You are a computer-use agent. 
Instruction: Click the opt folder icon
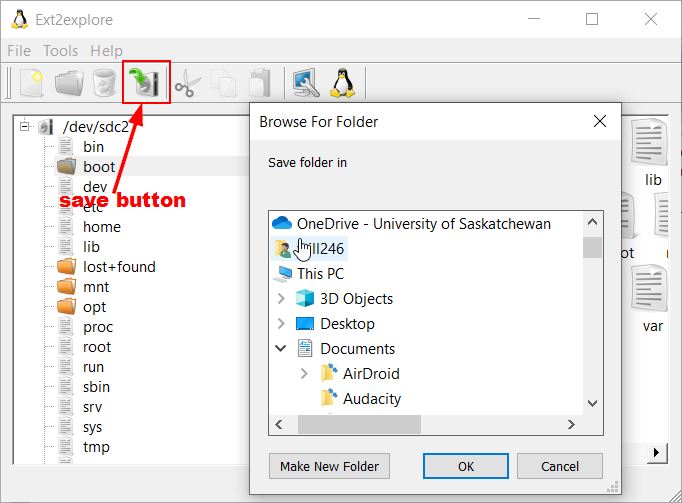coord(67,306)
